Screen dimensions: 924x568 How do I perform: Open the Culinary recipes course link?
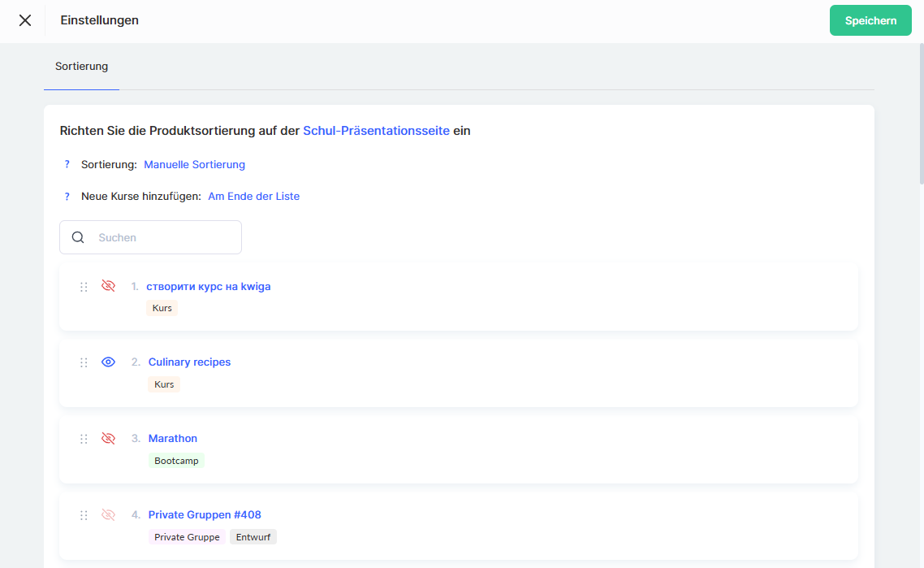point(189,362)
